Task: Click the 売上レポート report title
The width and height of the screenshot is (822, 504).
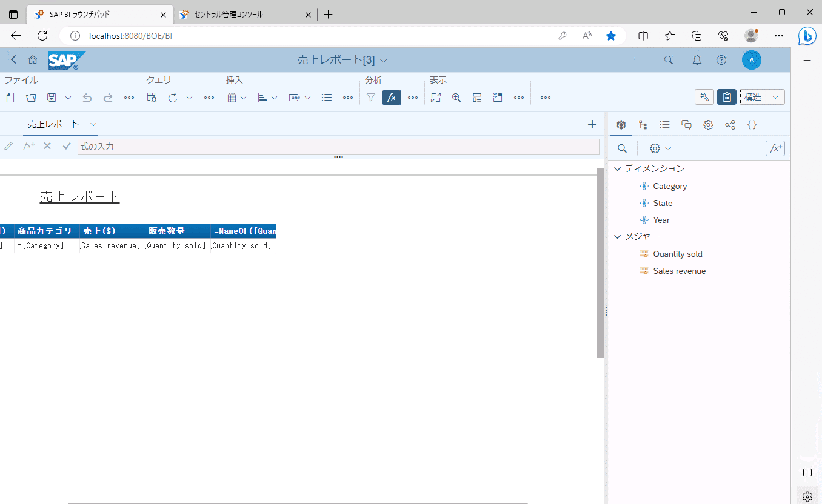Action: [80, 197]
